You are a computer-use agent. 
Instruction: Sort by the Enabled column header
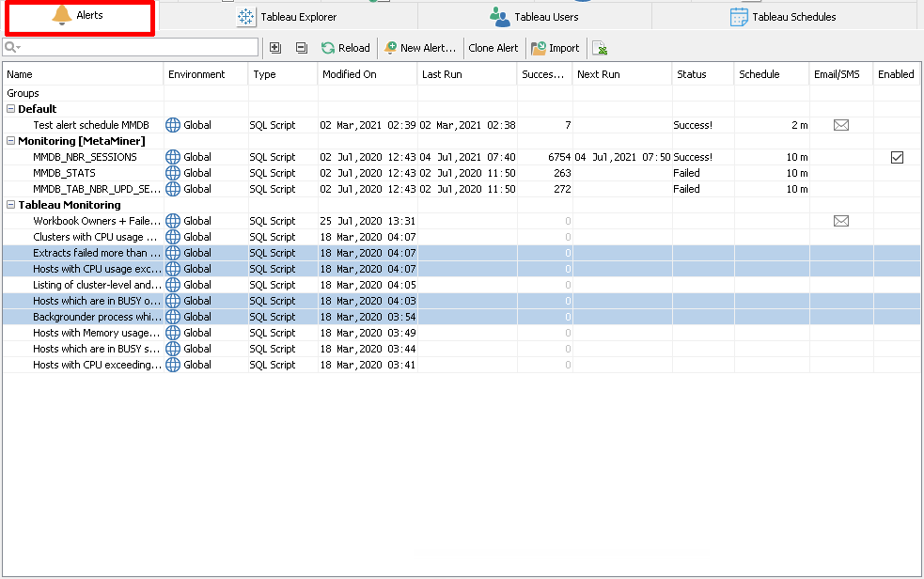(897, 74)
